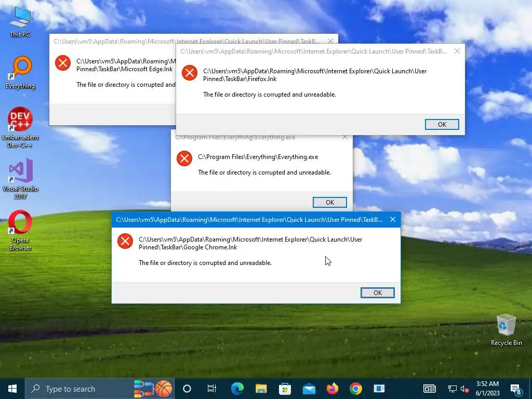Click the Pinned\TaskBar\Firefox.lnk path text
This screenshot has width=532, height=399.
pos(240,79)
